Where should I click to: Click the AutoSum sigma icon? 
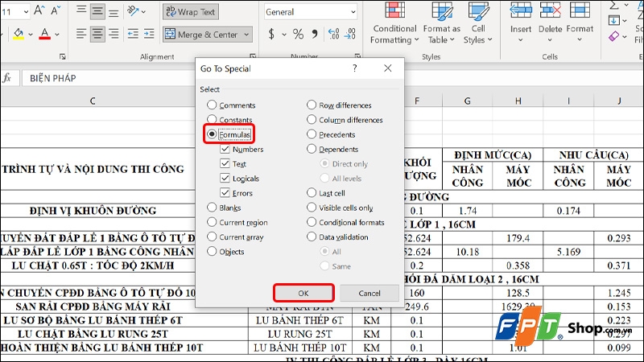[x=614, y=6]
